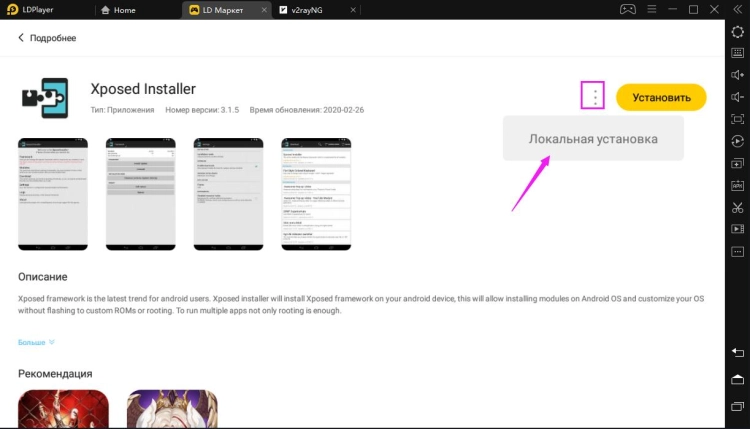Open the second recommended game with purple artwork

[x=172, y=409]
